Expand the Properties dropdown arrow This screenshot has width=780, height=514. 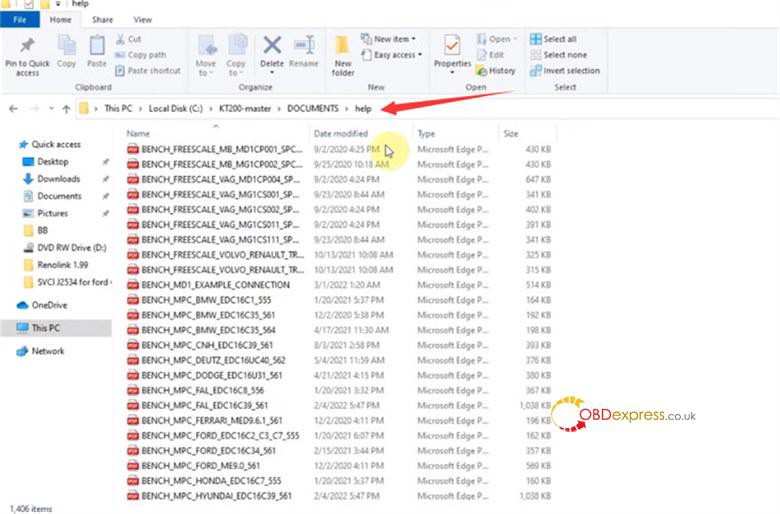[x=452, y=73]
